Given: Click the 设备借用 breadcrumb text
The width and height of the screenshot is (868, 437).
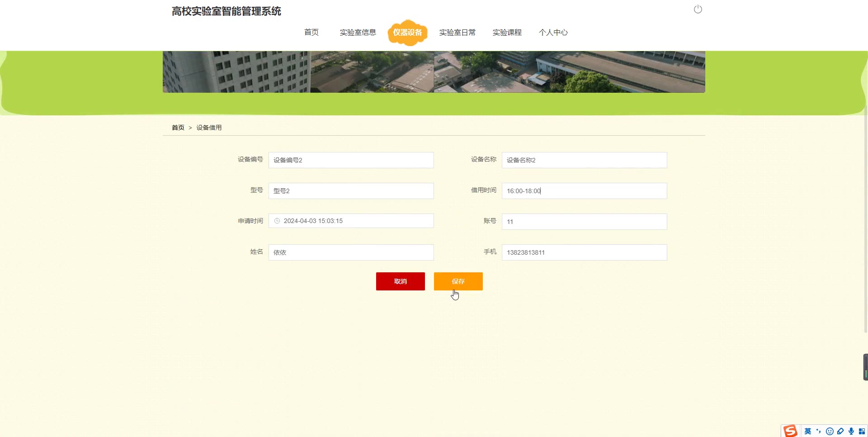Looking at the screenshot, I should pos(209,128).
